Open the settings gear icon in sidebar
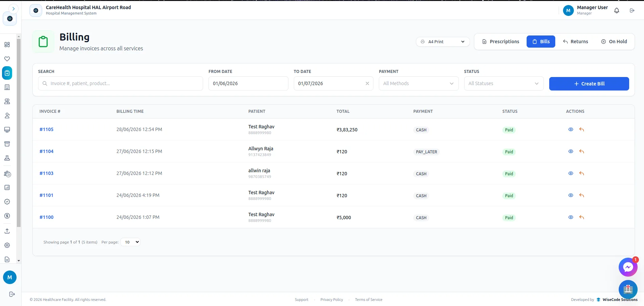The height and width of the screenshot is (306, 644). 7,245
